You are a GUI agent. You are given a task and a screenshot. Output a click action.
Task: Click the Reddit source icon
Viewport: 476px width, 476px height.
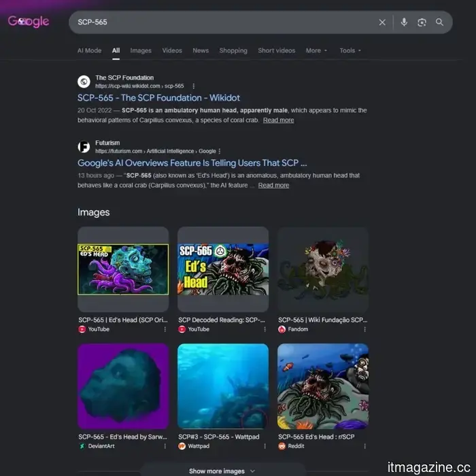tap(282, 446)
